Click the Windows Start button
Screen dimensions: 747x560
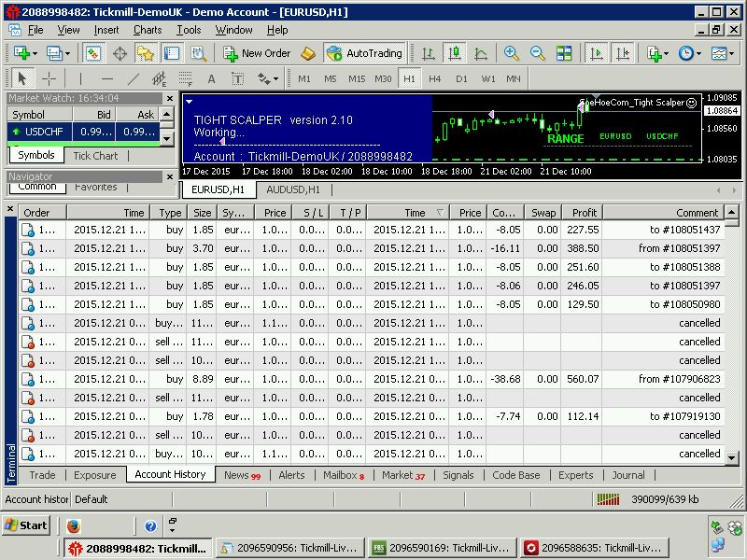[x=25, y=525]
